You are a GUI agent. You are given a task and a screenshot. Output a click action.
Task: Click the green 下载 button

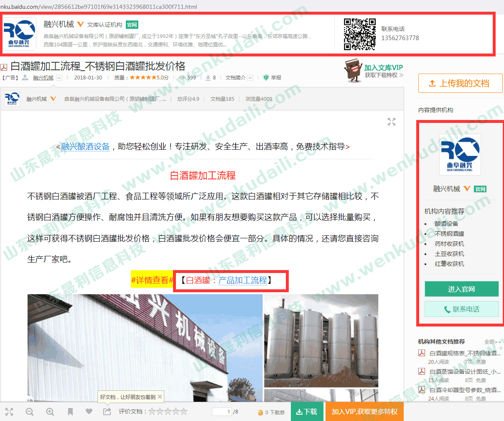[306, 412]
